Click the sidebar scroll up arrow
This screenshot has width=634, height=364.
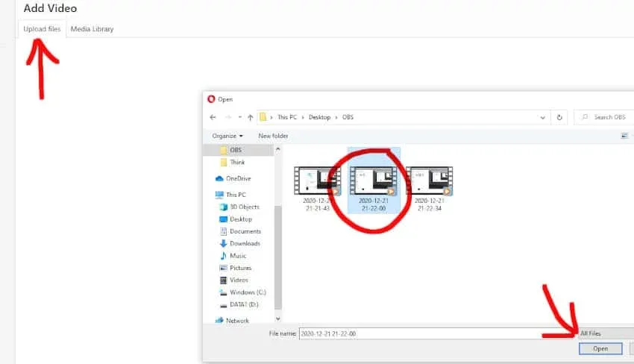(277, 149)
